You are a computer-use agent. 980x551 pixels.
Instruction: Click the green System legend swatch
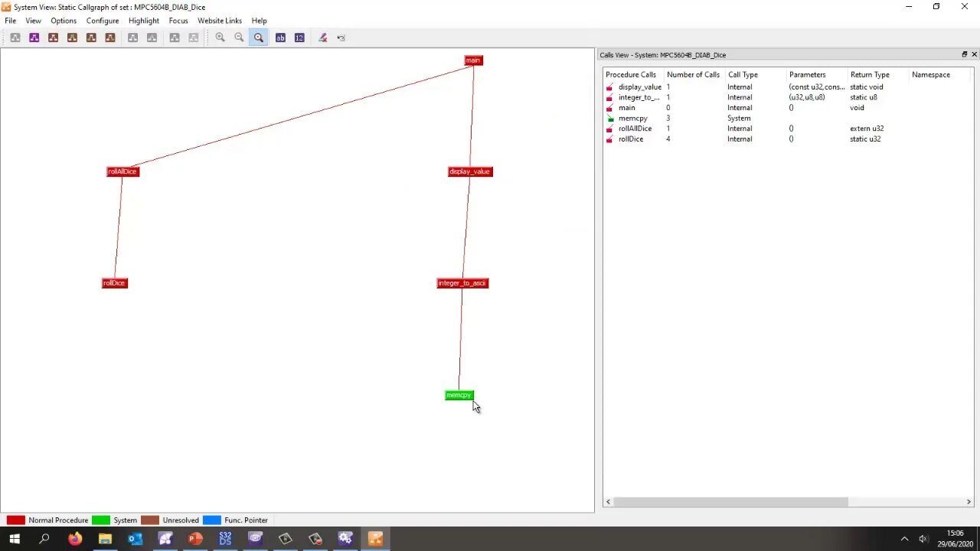(x=101, y=520)
